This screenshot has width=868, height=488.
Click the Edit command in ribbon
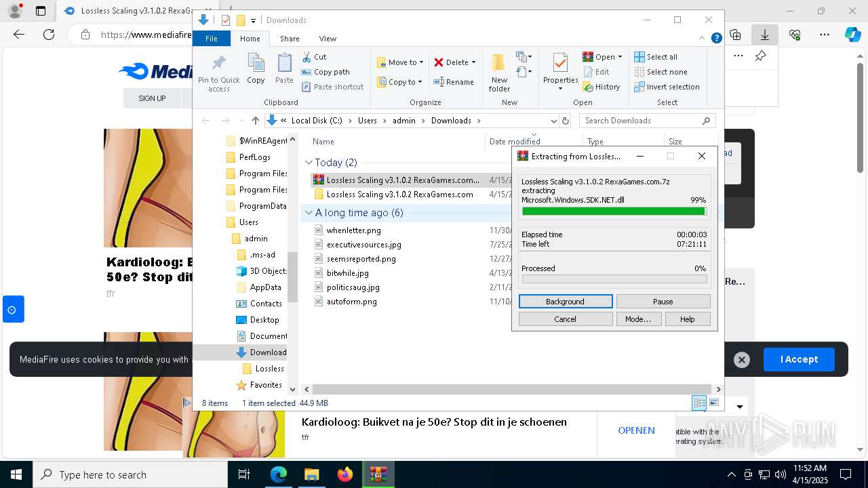[596, 72]
